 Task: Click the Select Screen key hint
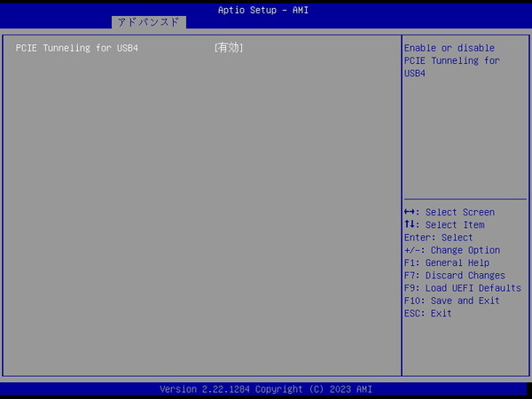coord(450,212)
